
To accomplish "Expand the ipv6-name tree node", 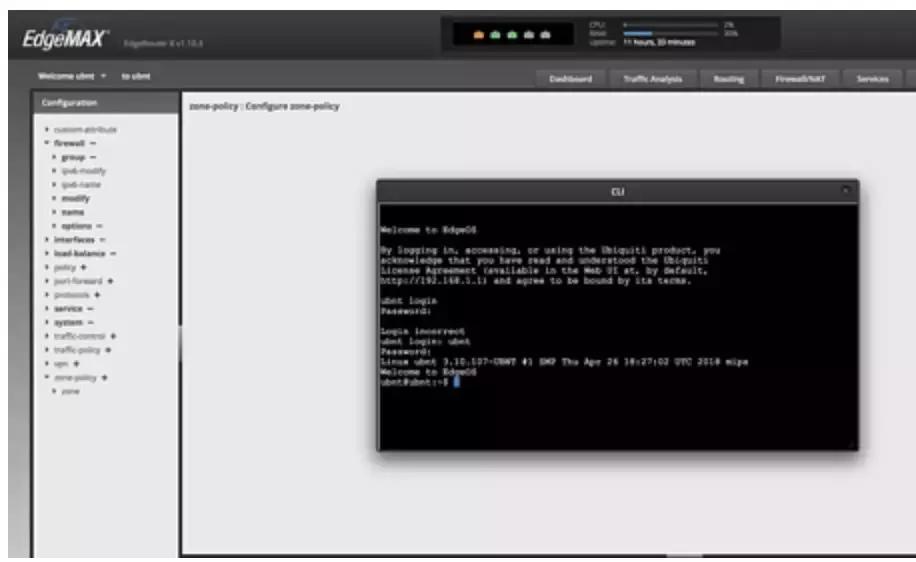I will click(x=54, y=185).
